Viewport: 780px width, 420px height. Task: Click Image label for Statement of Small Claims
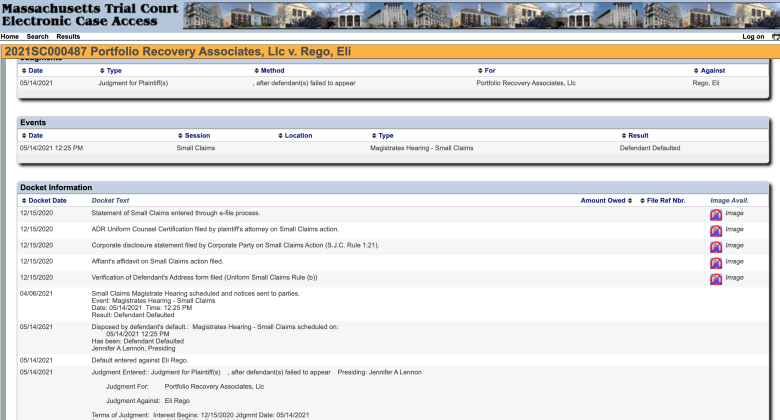point(734,213)
